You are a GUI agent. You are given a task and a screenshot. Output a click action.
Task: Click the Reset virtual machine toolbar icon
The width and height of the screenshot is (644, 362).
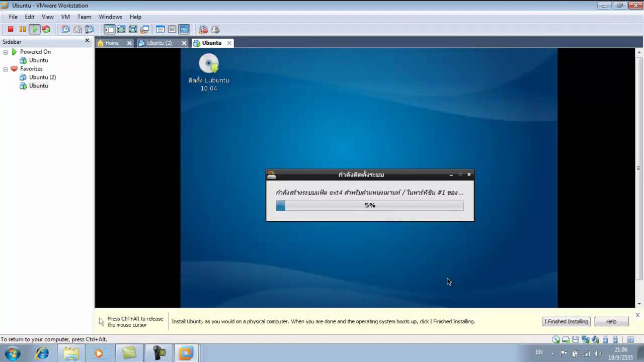tap(46, 29)
